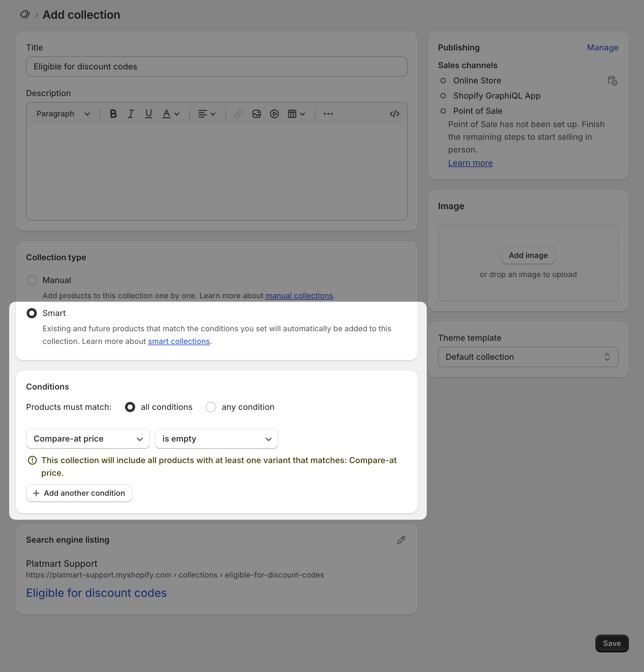Select the Manual collection type
The image size is (644, 672).
32,280
